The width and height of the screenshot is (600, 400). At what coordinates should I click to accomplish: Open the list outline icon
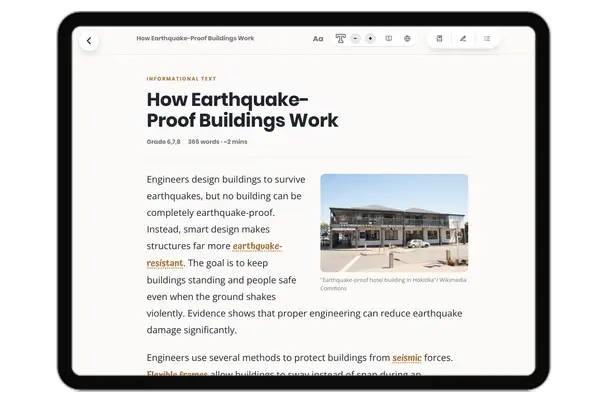(487, 38)
